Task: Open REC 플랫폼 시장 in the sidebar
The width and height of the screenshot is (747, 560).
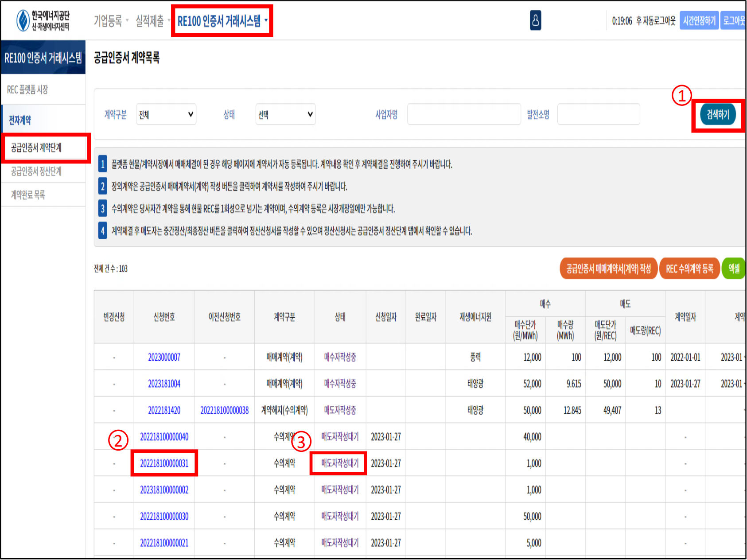Action: pos(27,90)
